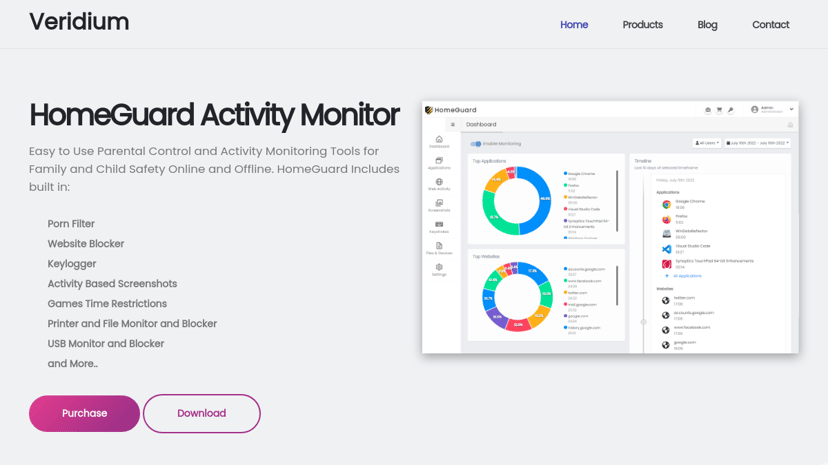Click the globe icon beside accounts.google.com in the Timeline
The height and width of the screenshot is (465, 828).
pos(666,315)
